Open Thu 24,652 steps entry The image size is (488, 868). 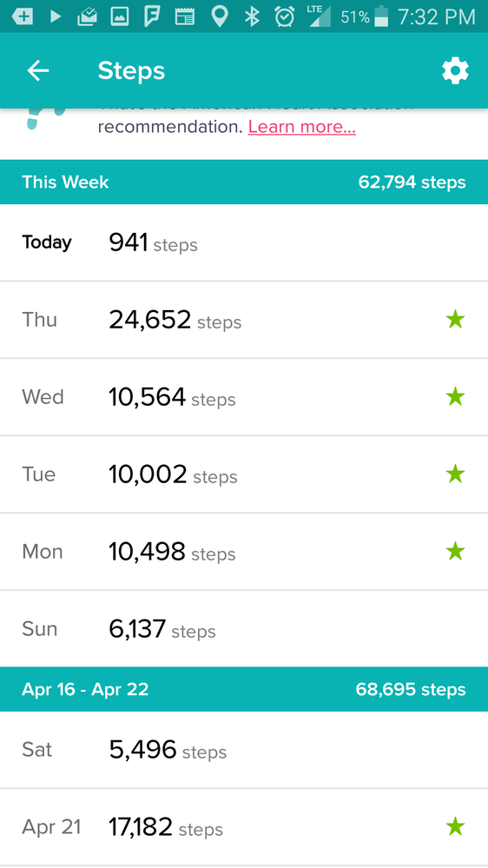[x=244, y=320]
